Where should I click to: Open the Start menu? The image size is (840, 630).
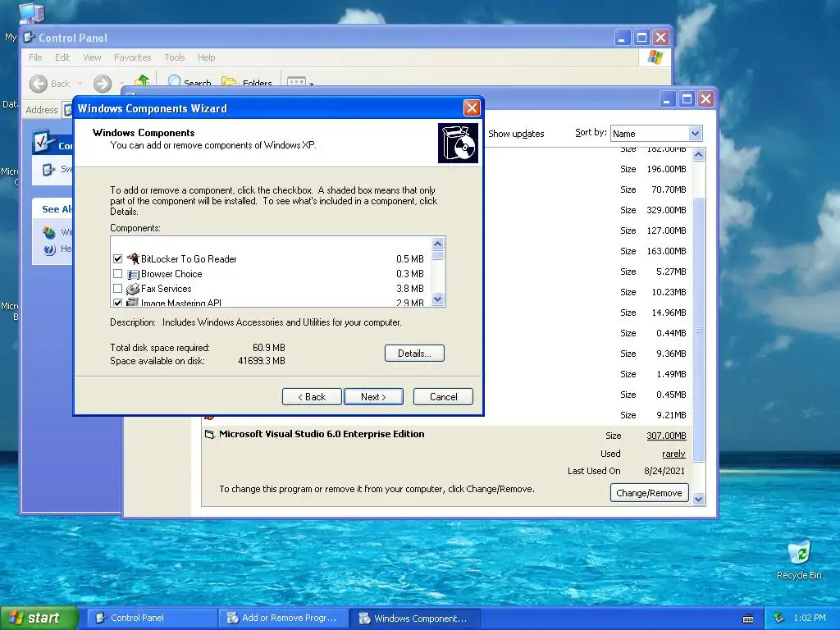[39, 618]
